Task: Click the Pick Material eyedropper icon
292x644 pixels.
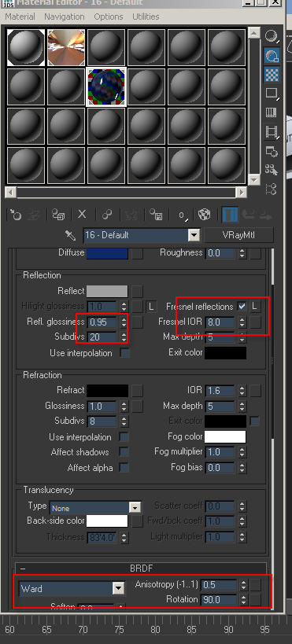Action: click(70, 235)
